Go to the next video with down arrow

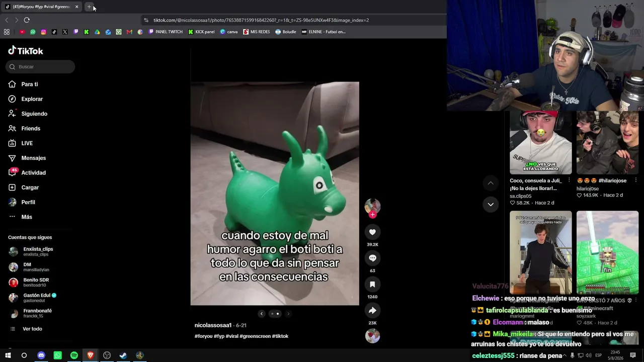[491, 204]
